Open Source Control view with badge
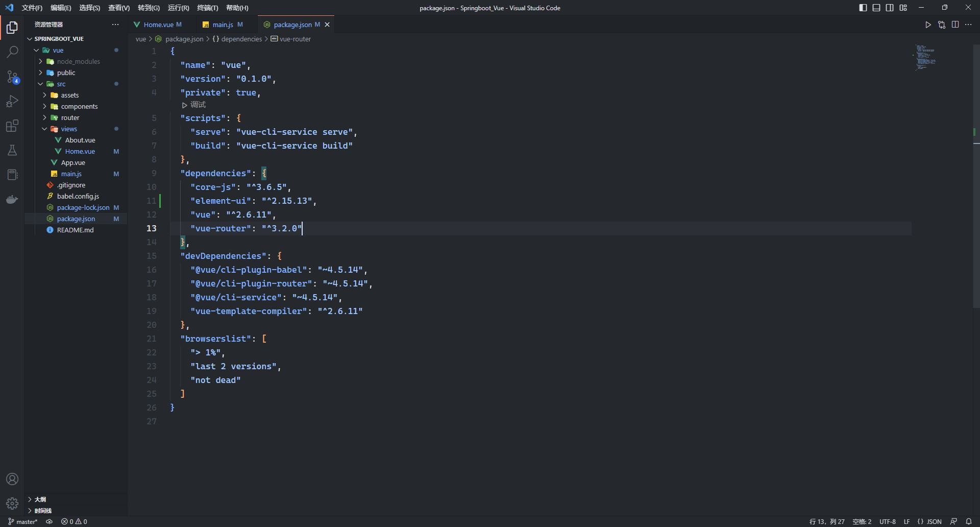The image size is (980, 527). click(x=12, y=77)
